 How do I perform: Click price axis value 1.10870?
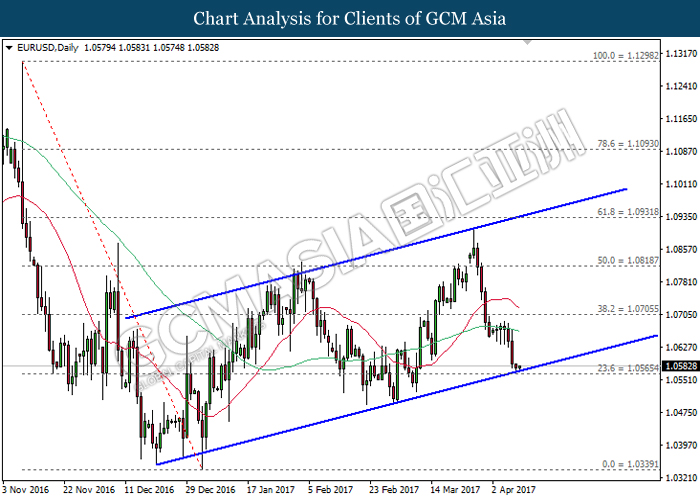(x=681, y=151)
